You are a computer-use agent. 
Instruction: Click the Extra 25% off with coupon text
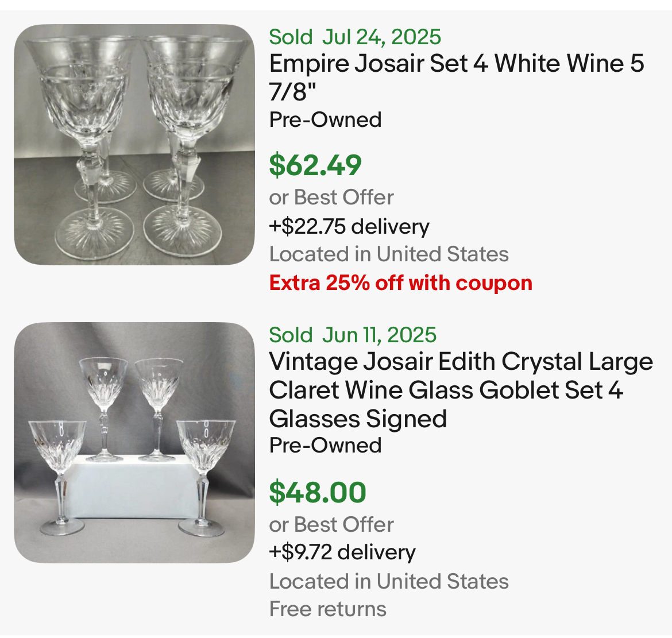[x=401, y=283]
